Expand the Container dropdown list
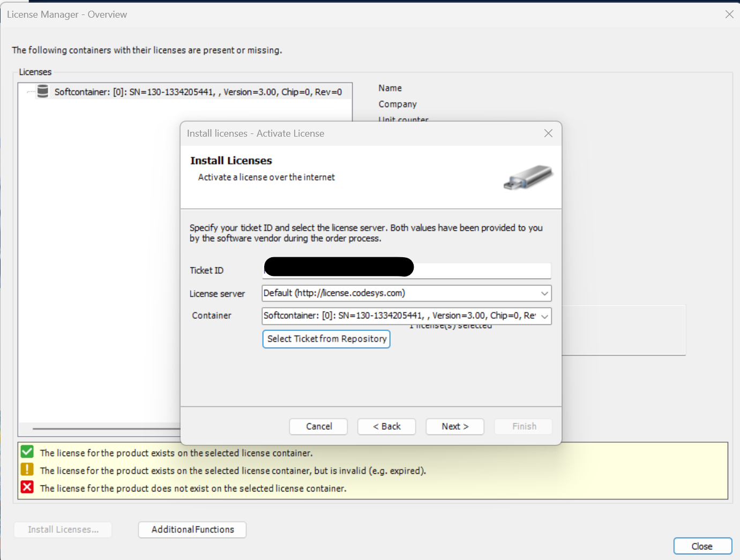740x560 pixels. click(x=544, y=316)
